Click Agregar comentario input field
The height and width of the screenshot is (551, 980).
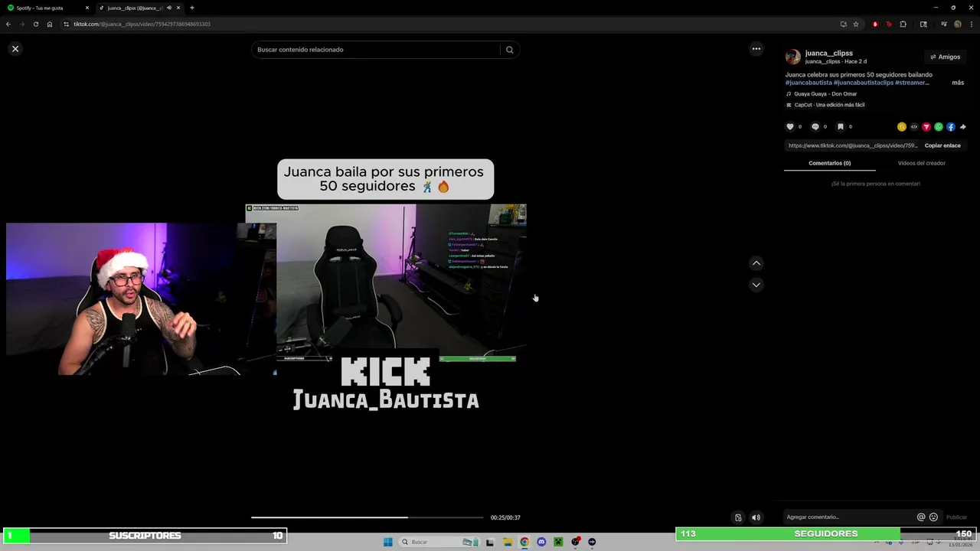coord(848,517)
